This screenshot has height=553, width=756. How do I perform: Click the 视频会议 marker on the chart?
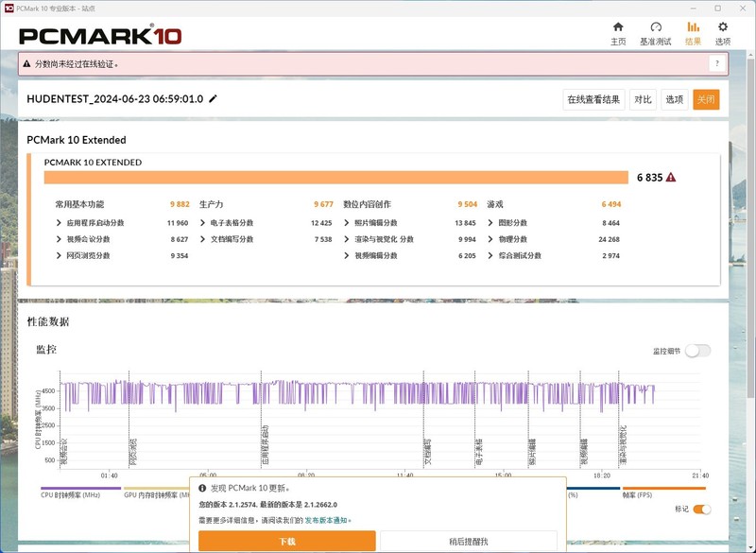64,452
